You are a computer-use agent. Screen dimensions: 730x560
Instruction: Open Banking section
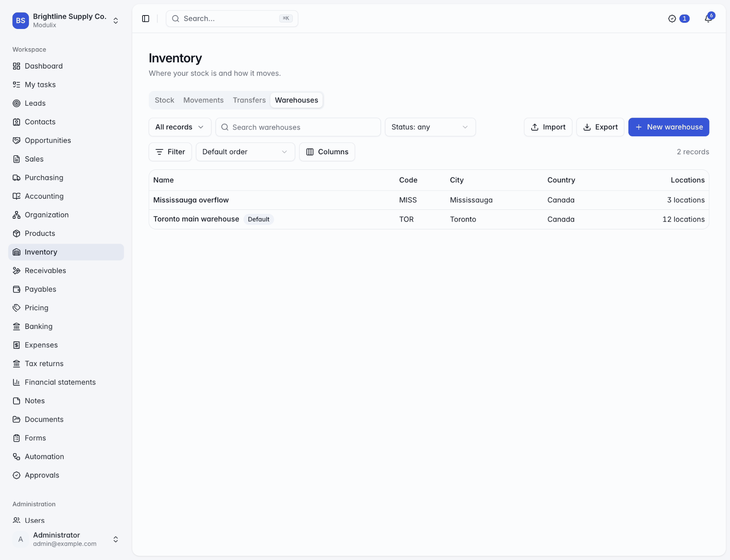coord(66,326)
